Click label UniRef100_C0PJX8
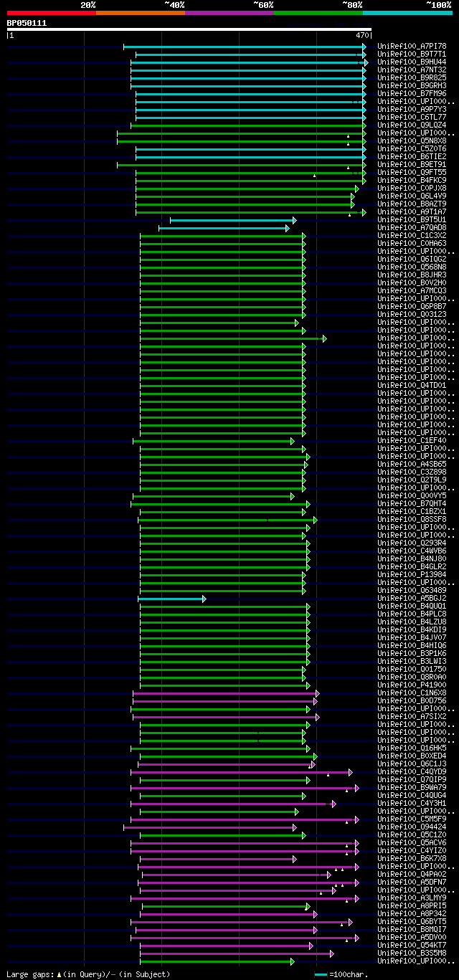Viewport: 459px width, 980px height. pos(412,188)
